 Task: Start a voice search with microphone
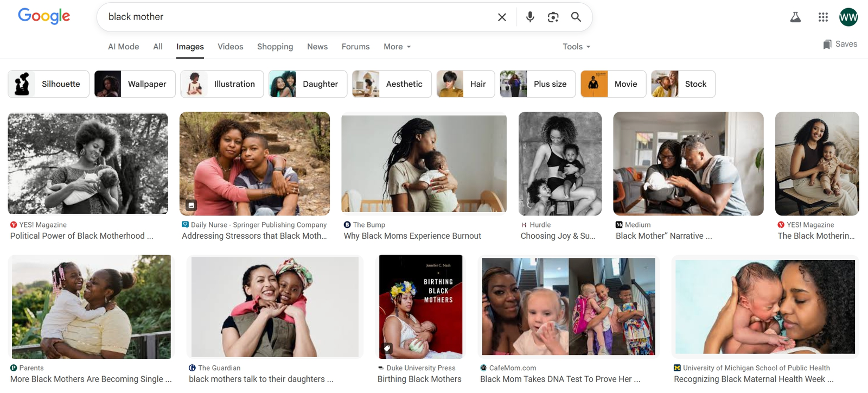[530, 17]
